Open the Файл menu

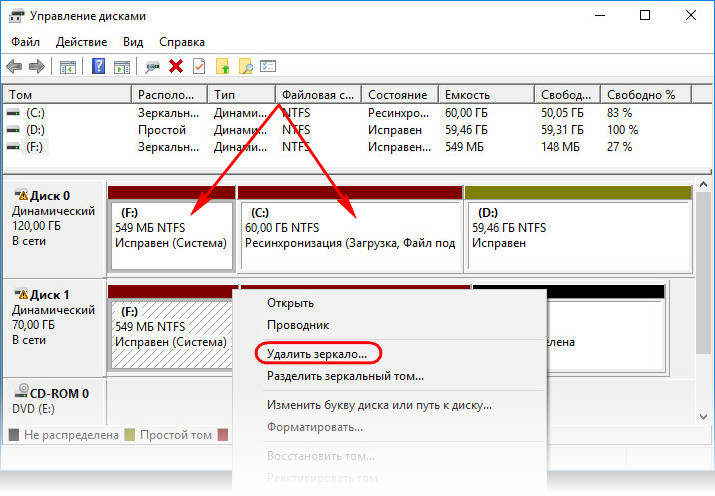(25, 42)
